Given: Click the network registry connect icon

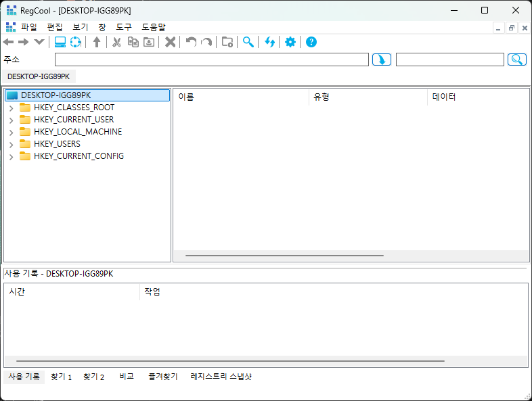Looking at the screenshot, I should point(76,42).
